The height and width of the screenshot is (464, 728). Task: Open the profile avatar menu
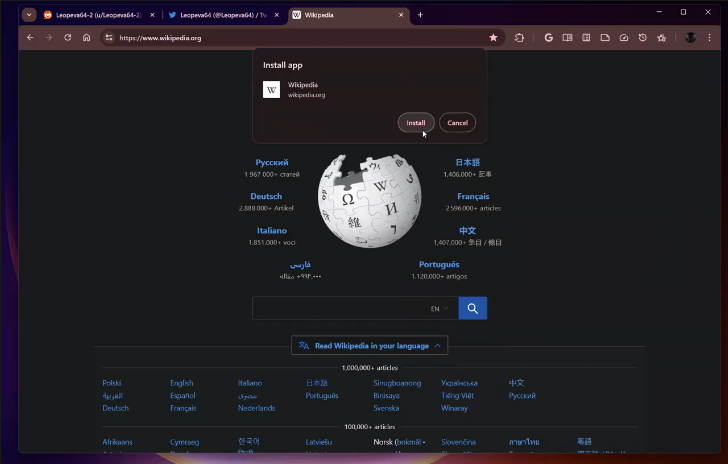(x=690, y=38)
